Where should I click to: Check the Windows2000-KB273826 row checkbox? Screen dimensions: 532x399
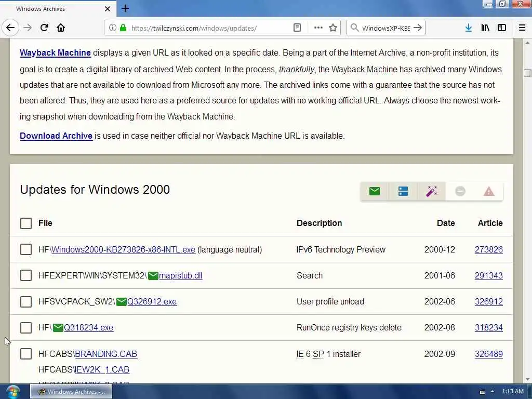(26, 249)
